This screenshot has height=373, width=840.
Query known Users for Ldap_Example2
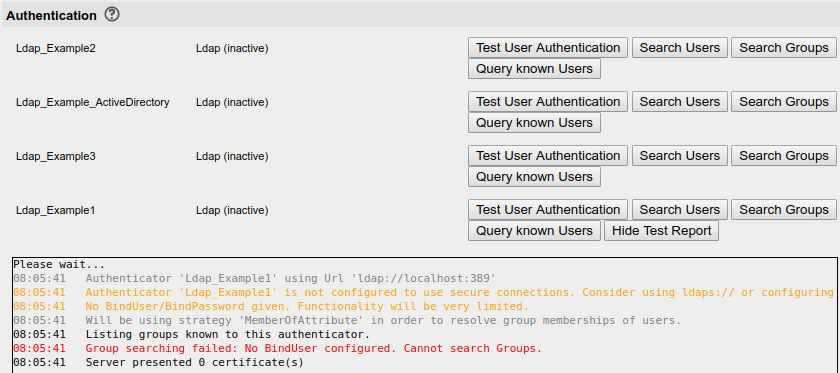(534, 69)
